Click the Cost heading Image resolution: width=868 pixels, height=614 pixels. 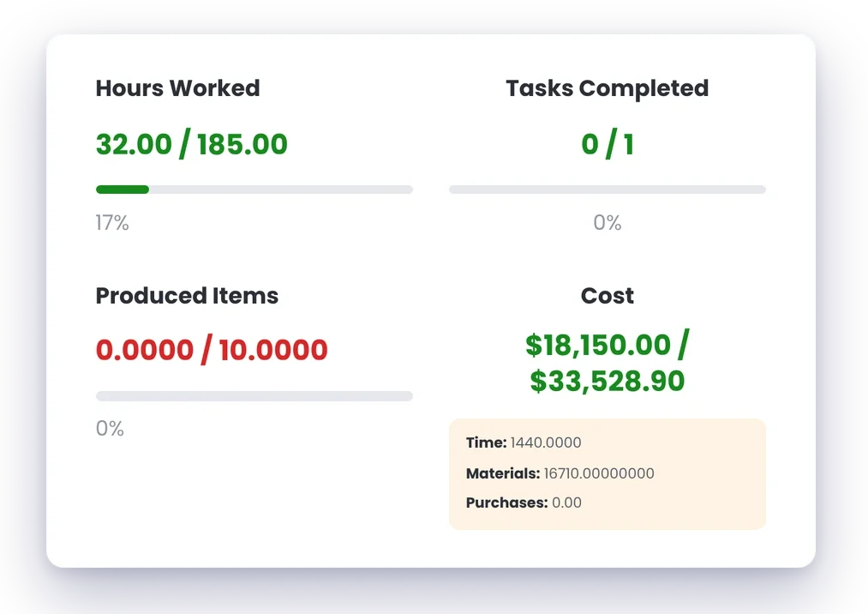pyautogui.click(x=608, y=295)
